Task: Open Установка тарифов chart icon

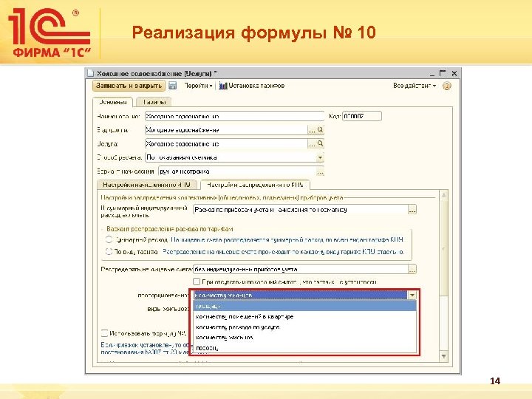Action: 222,86
